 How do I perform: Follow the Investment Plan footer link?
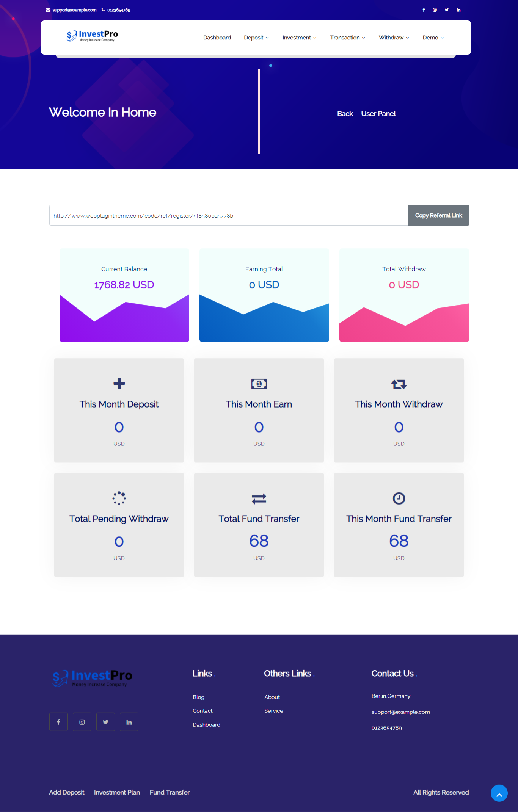(x=117, y=792)
